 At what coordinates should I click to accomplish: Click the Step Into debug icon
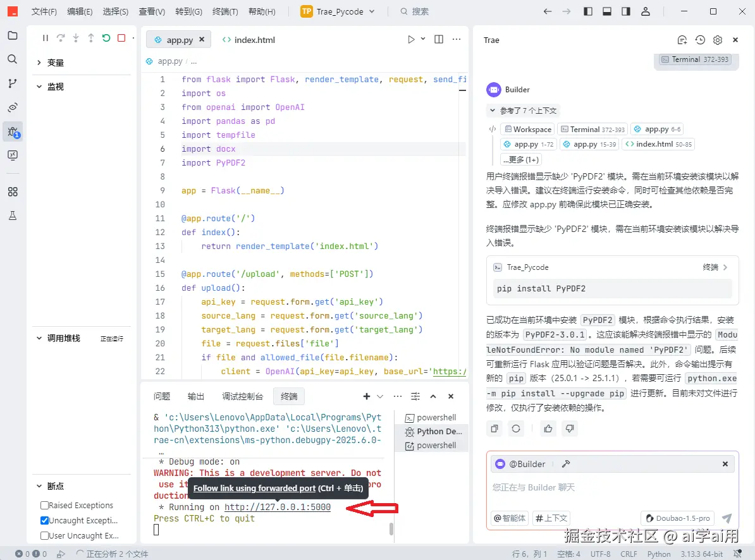click(x=76, y=38)
